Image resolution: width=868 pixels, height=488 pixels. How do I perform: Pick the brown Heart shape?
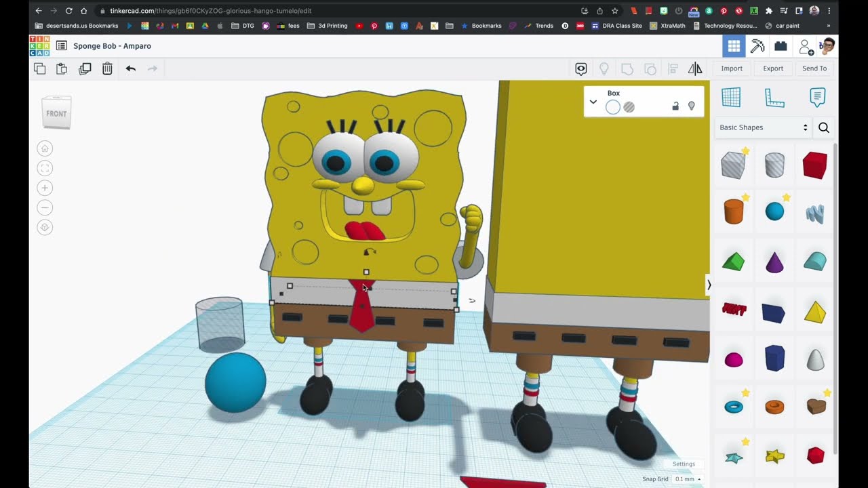click(816, 405)
